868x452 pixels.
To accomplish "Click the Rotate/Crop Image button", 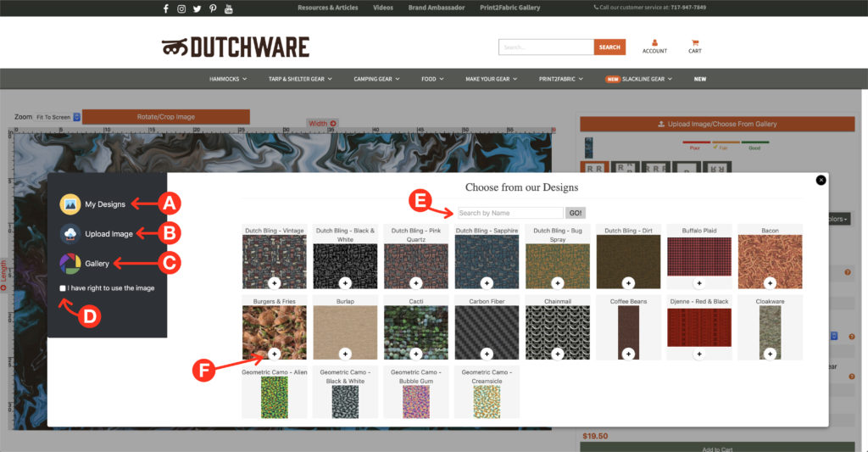I will click(x=166, y=117).
